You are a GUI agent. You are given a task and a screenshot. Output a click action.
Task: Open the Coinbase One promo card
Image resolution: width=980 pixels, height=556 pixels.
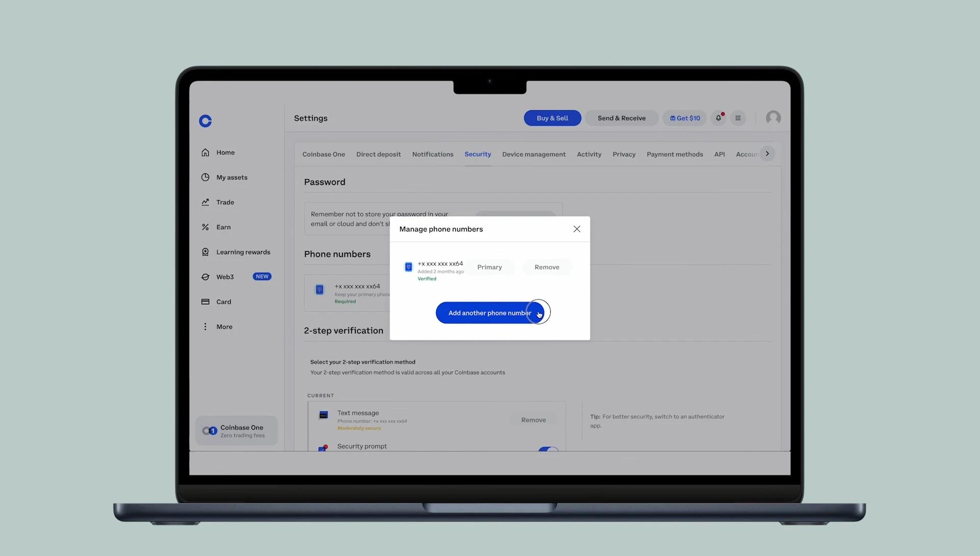point(236,432)
